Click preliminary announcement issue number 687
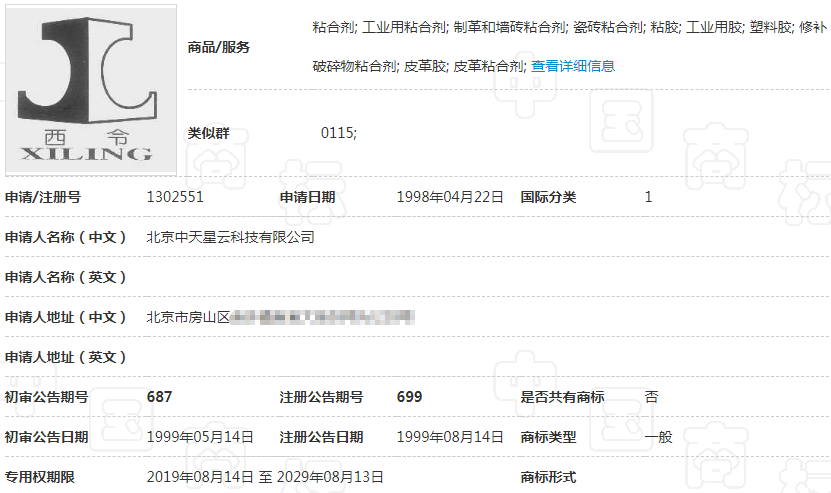 [160, 397]
